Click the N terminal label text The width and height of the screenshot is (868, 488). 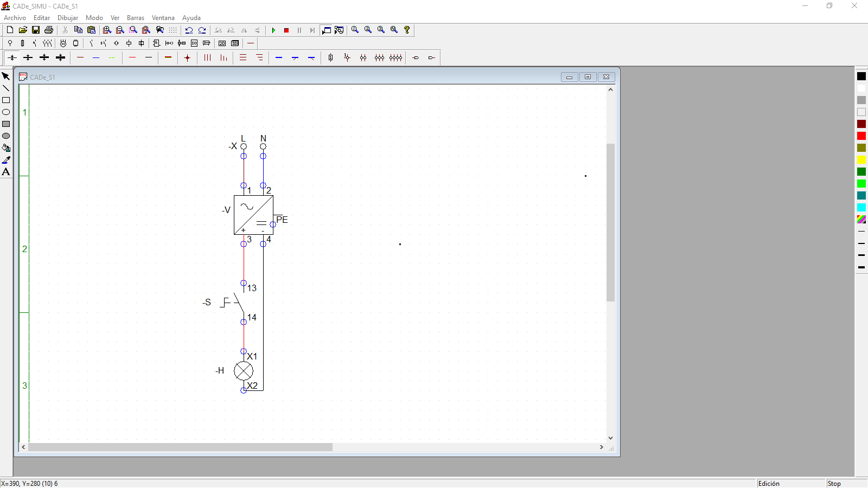tap(263, 139)
